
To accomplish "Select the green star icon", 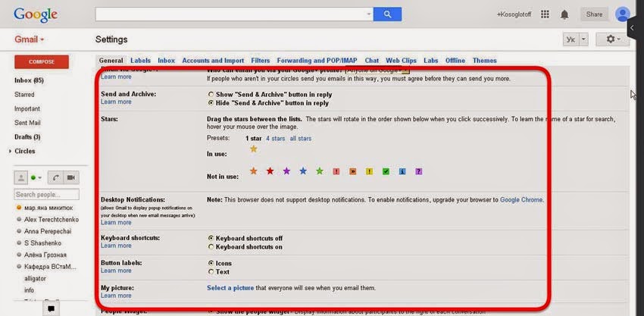I will (x=320, y=171).
